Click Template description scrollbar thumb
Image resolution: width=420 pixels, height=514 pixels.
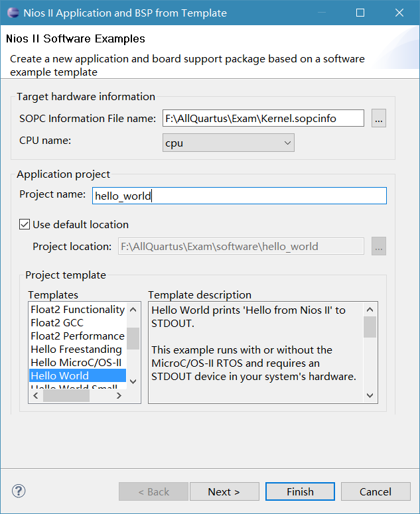pos(370,327)
